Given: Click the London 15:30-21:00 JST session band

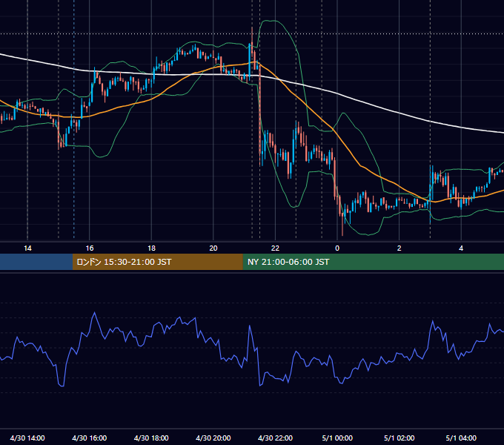Looking at the screenshot, I should (x=157, y=262).
